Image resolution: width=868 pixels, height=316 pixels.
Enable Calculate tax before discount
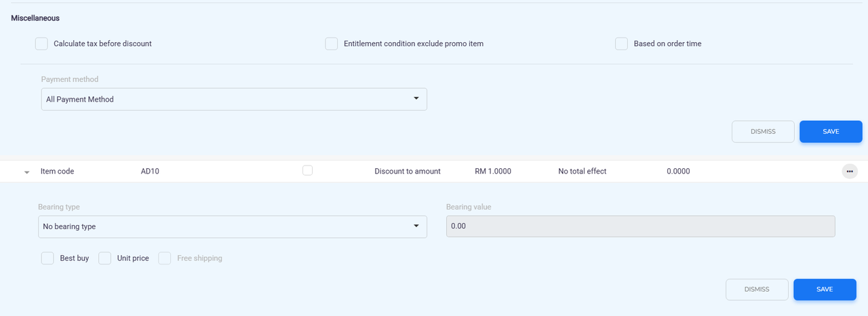click(42, 44)
